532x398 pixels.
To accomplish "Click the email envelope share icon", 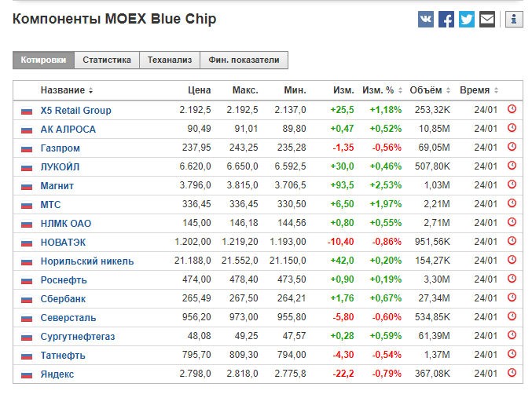I will [487, 20].
